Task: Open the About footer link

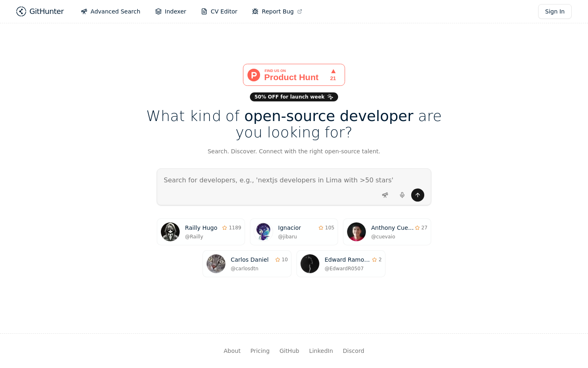Action: pyautogui.click(x=232, y=351)
